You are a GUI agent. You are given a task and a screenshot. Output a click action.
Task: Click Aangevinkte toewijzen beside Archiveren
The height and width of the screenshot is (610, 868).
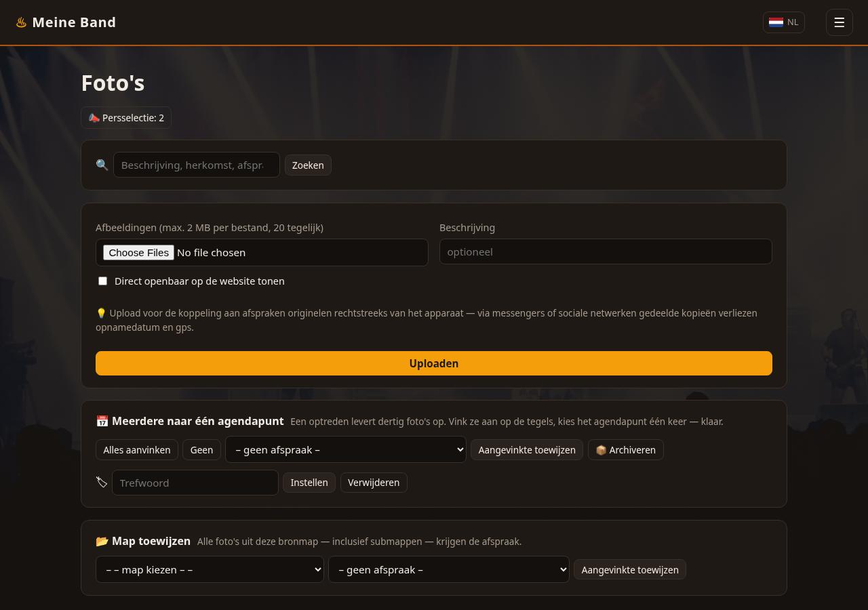click(x=527, y=449)
